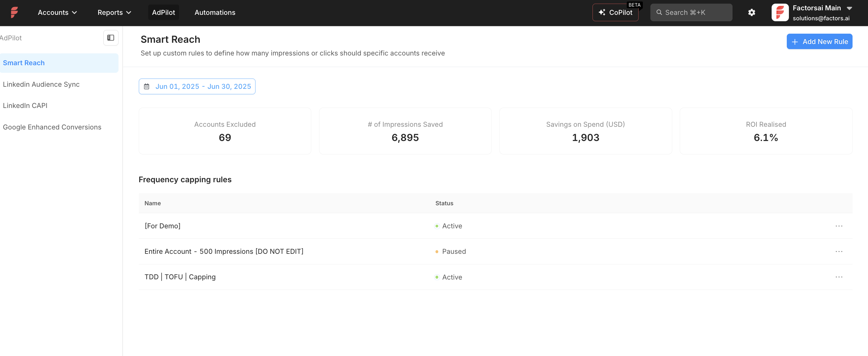Image resolution: width=868 pixels, height=356 pixels.
Task: Open options menu for [For Demo] rule
Action: 839,226
